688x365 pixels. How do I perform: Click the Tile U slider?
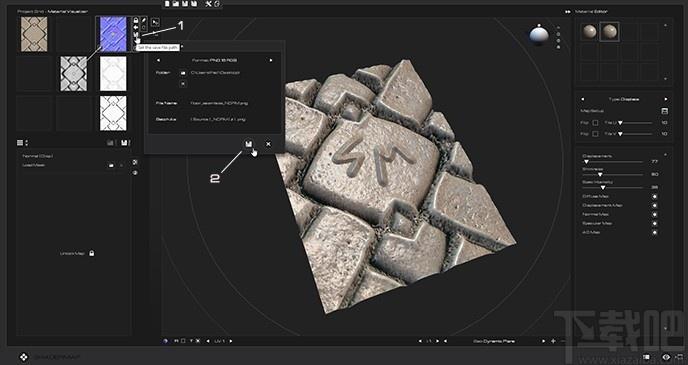[636, 123]
